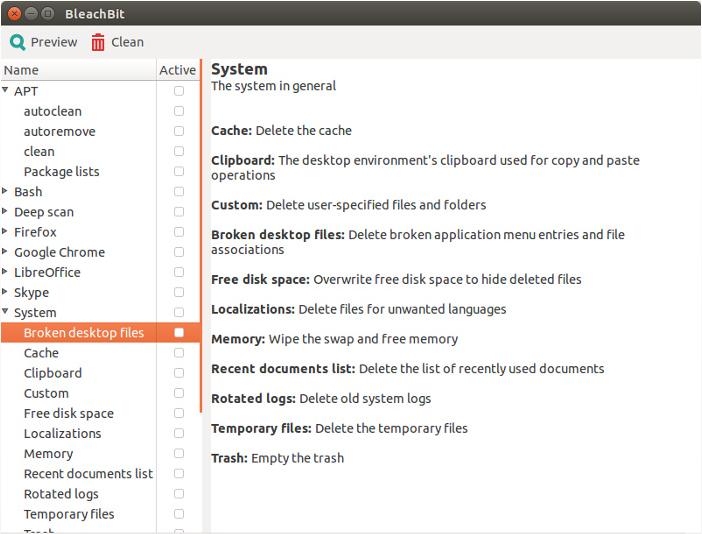Screen dimensions: 702x534
Task: Select the Bash row
Action: [100, 192]
